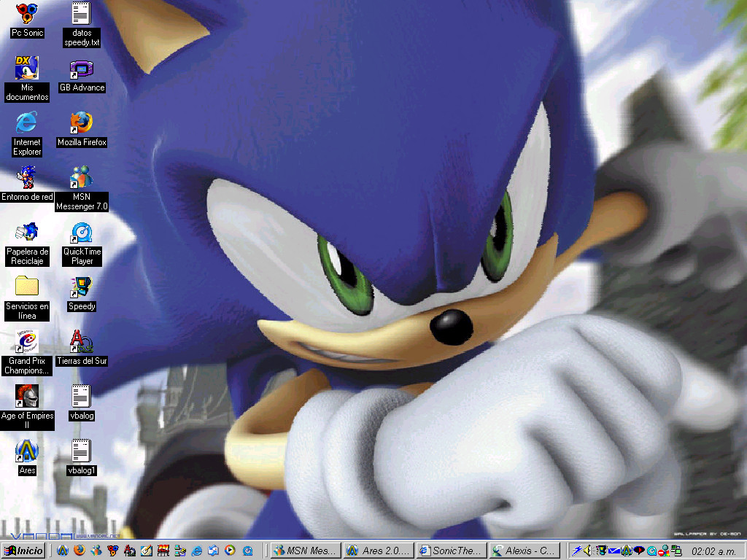Click the 02:02 a.m. taskbar clock
747x560 pixels.
[713, 551]
